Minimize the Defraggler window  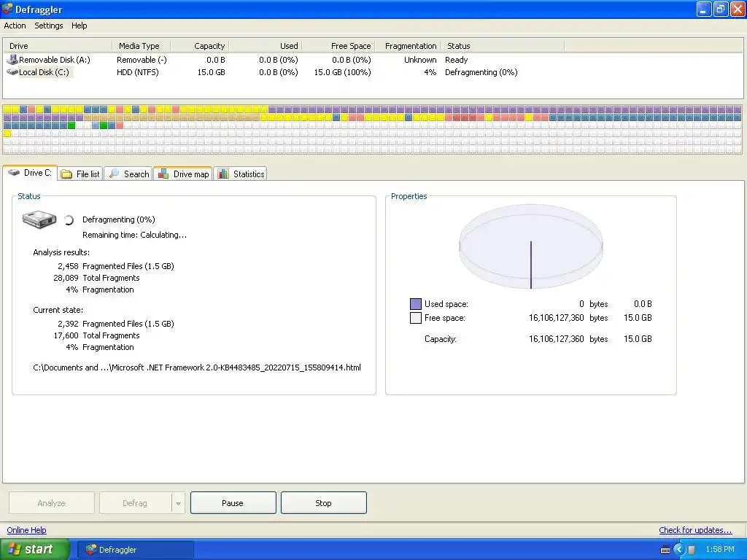(704, 9)
